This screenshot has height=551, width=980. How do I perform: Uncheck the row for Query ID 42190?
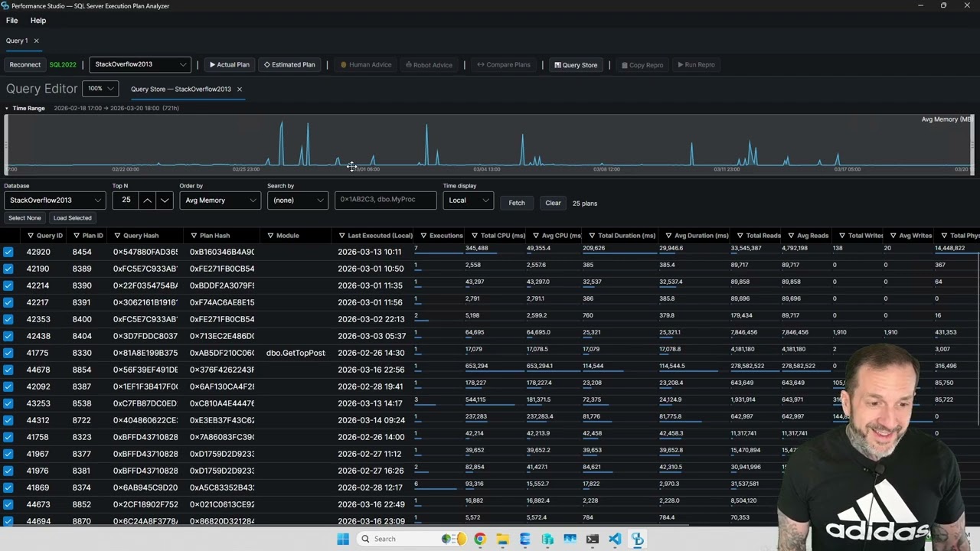[8, 269]
